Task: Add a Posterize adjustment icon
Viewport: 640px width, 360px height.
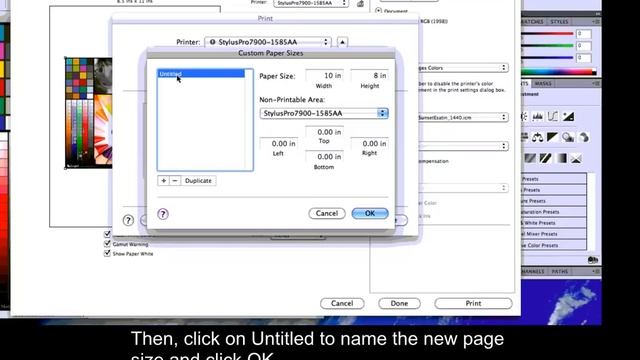Action: 530,158
